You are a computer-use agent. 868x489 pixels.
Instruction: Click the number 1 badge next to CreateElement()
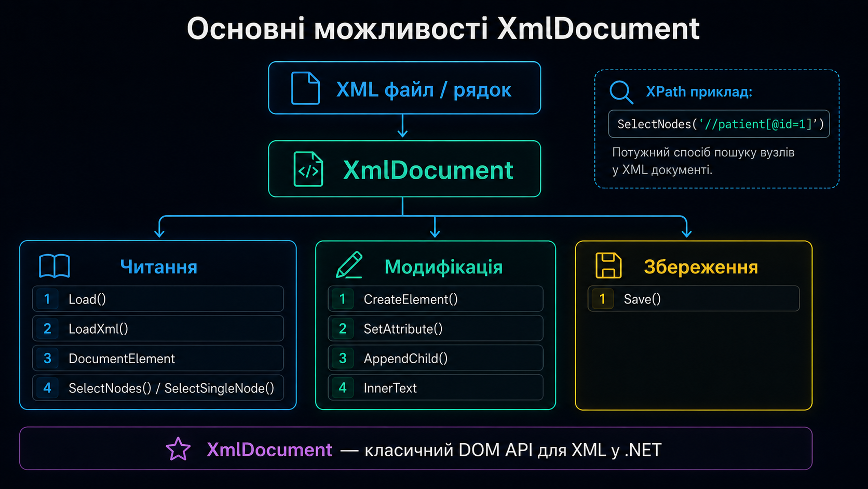(343, 299)
